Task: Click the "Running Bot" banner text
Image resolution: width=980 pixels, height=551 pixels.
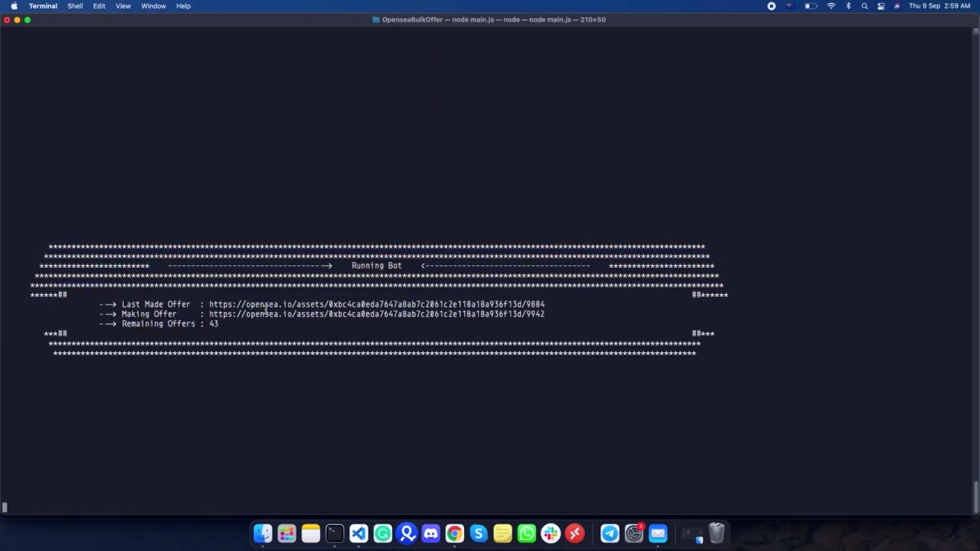Action: coord(376,266)
